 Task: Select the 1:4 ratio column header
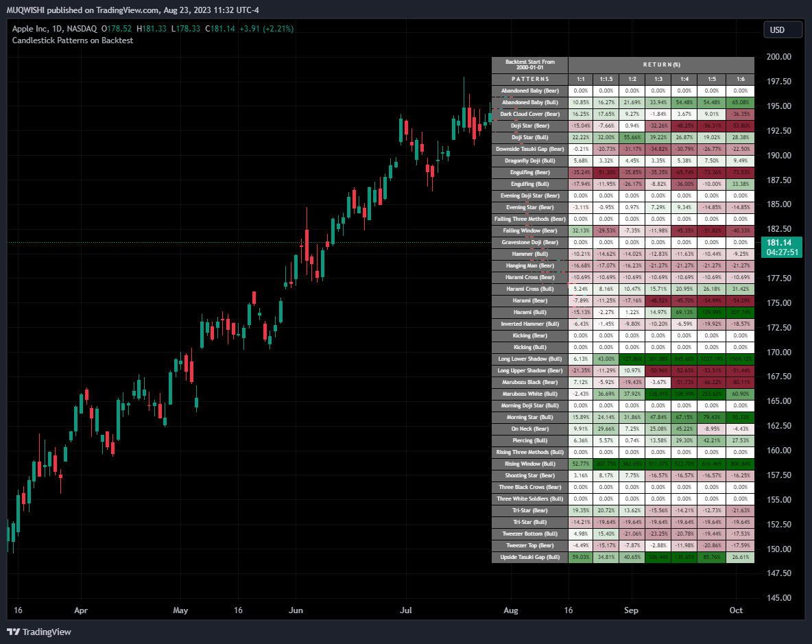pos(684,79)
